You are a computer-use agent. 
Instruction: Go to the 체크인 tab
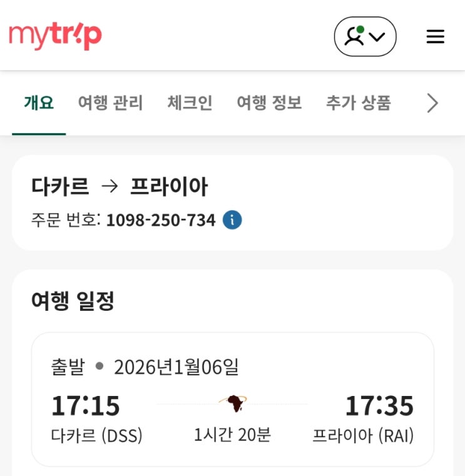(190, 103)
